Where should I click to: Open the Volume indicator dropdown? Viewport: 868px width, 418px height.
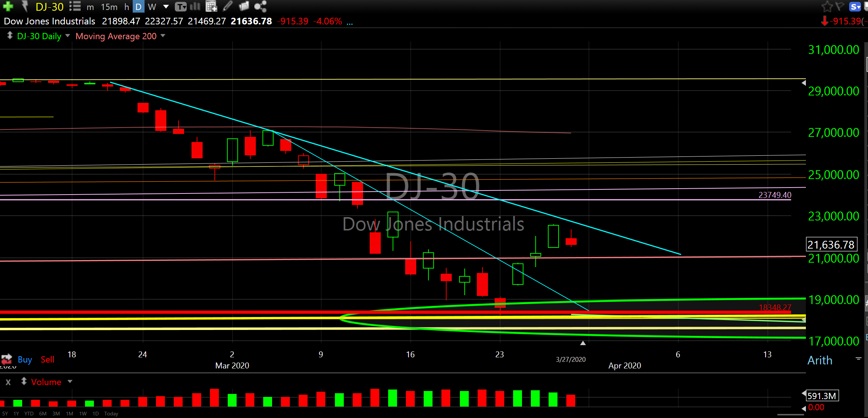click(x=70, y=381)
